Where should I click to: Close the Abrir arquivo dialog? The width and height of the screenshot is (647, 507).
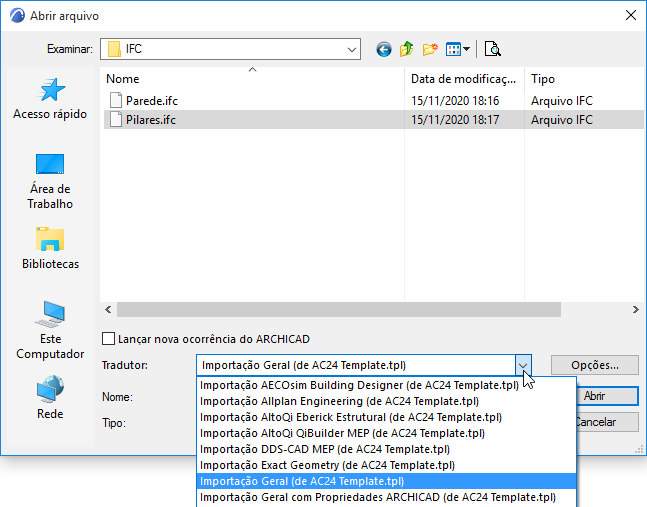point(630,16)
